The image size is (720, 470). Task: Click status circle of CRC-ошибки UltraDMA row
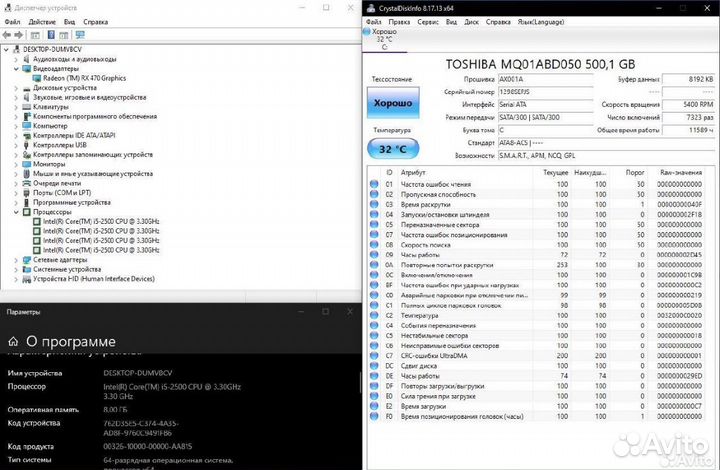(x=374, y=356)
